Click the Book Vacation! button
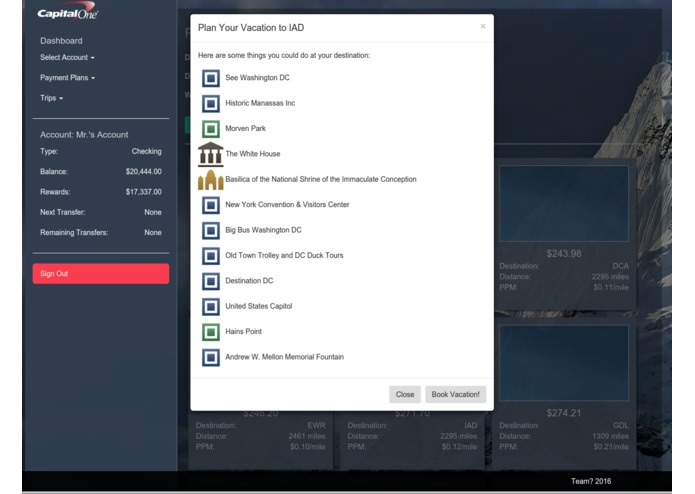This screenshot has width=695, height=494. pyautogui.click(x=455, y=394)
